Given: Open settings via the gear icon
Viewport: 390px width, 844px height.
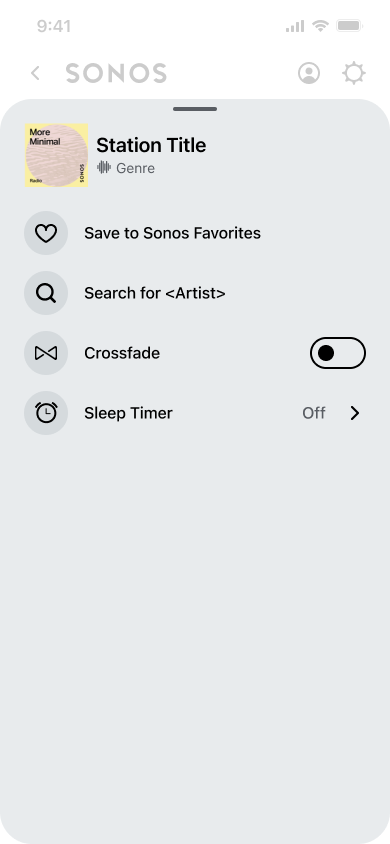Looking at the screenshot, I should point(354,73).
